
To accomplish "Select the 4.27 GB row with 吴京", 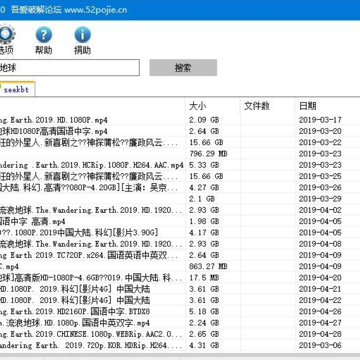I will (x=180, y=187).
